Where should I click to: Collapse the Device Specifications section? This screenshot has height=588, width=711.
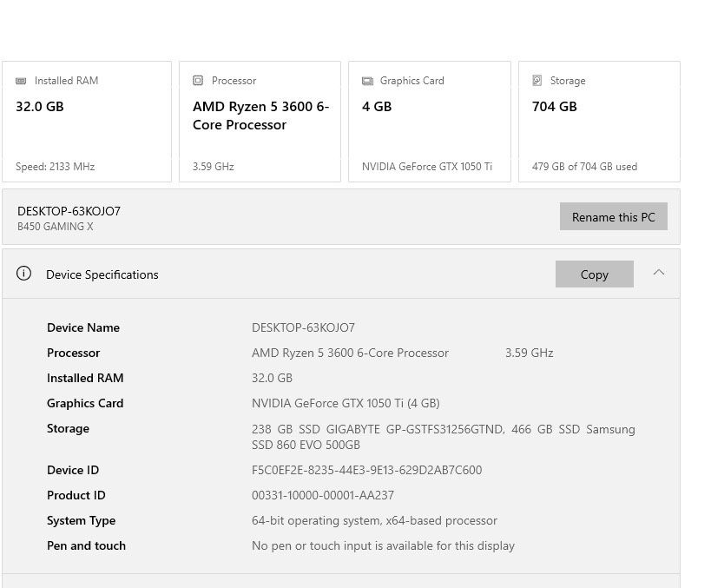(x=659, y=273)
